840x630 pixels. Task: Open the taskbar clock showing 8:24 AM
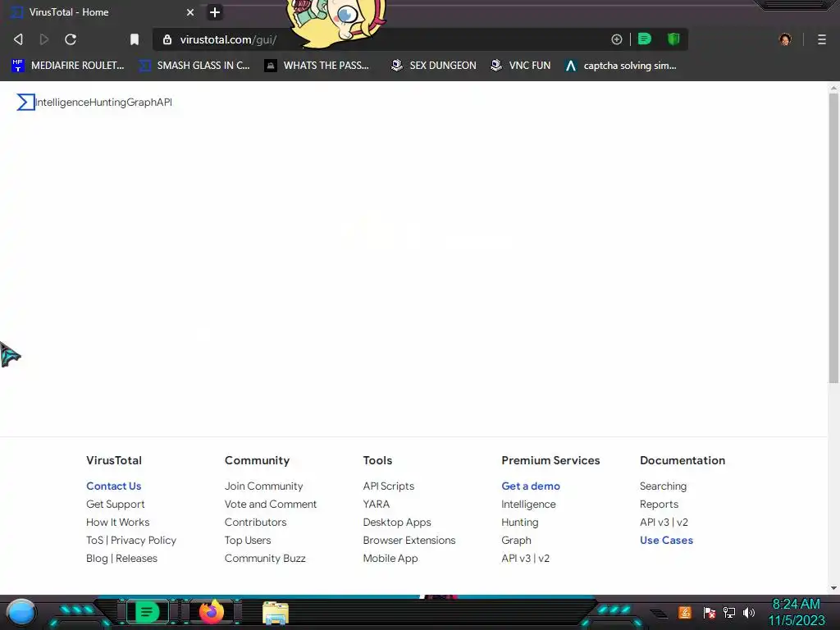(796, 612)
